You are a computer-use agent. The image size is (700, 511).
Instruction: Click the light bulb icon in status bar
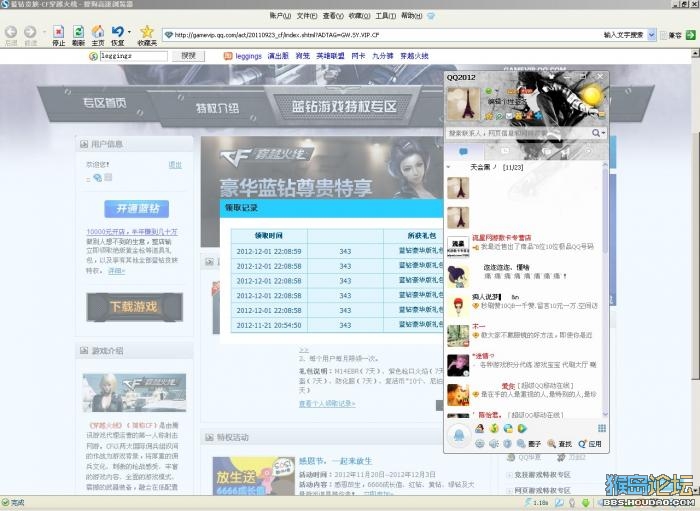click(x=572, y=503)
